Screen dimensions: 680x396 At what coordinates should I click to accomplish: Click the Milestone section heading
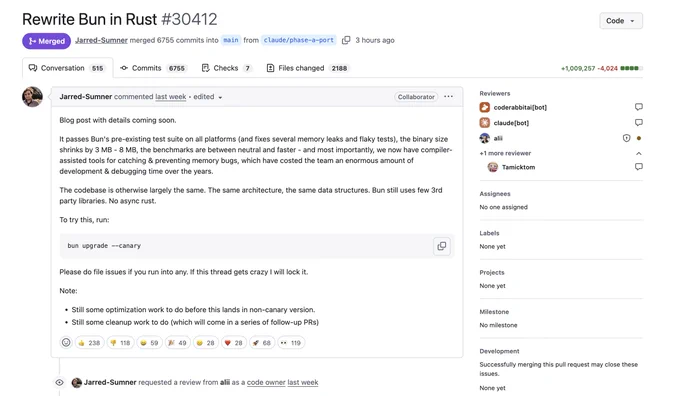point(494,312)
